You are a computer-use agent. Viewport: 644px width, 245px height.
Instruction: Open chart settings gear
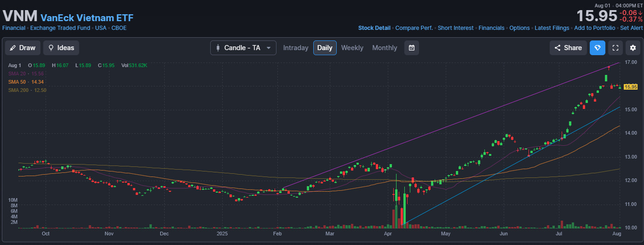(x=633, y=48)
